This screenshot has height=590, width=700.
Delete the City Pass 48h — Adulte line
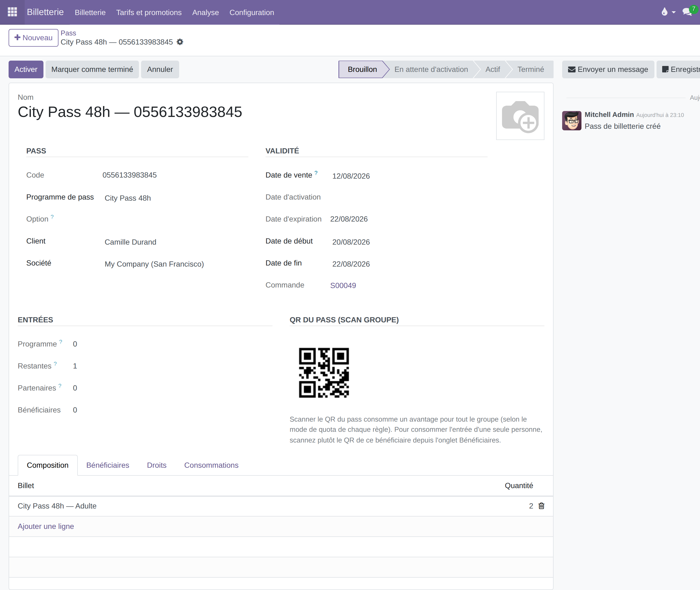point(541,506)
